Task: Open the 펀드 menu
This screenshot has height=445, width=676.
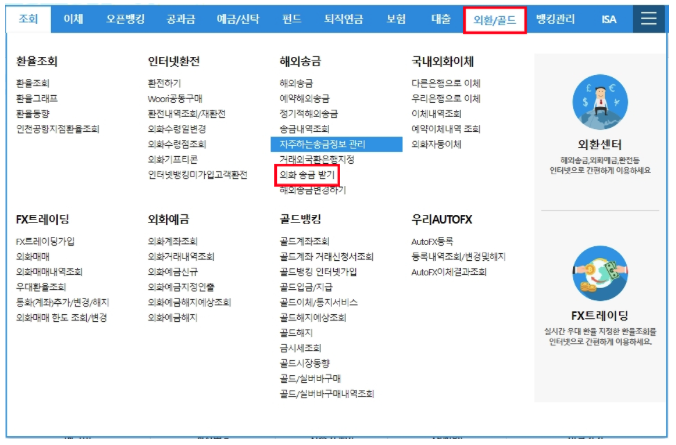Action: point(292,19)
